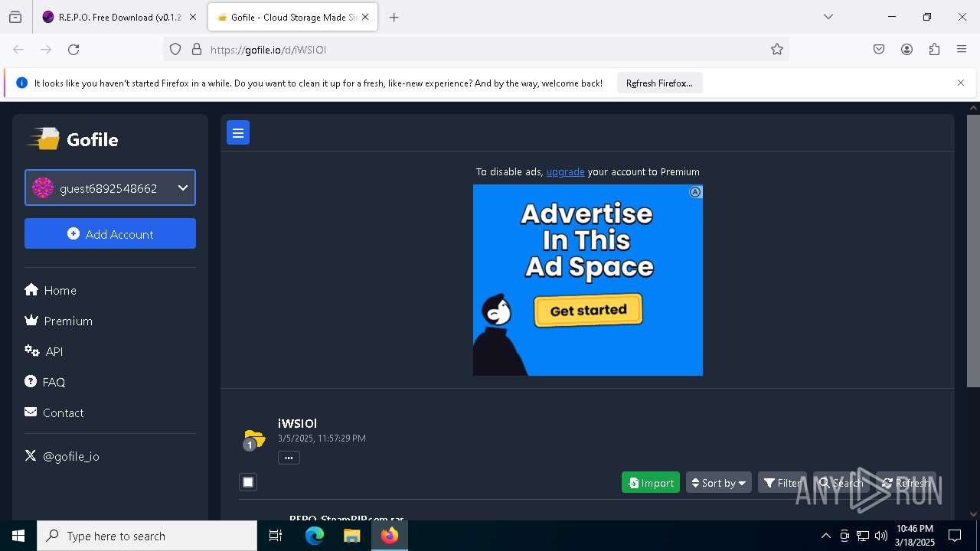Click the Filter button
Viewport: 980px width, 551px height.
[x=782, y=482]
